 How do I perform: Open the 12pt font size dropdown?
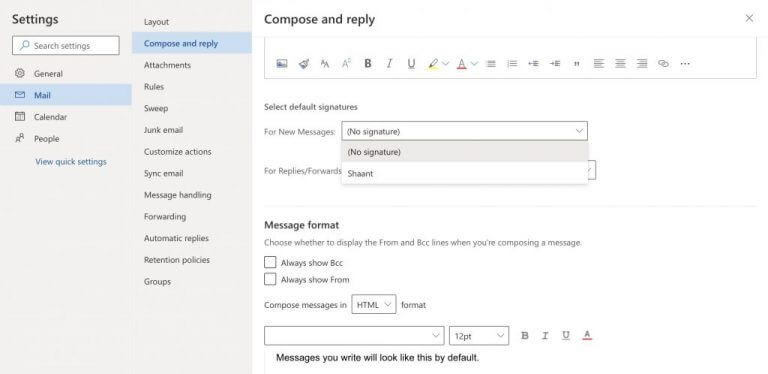[x=479, y=336]
